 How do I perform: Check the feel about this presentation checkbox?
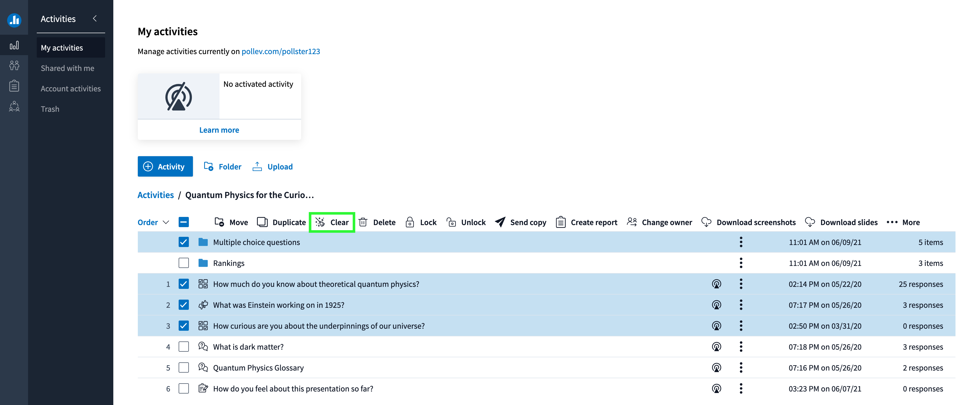click(184, 389)
